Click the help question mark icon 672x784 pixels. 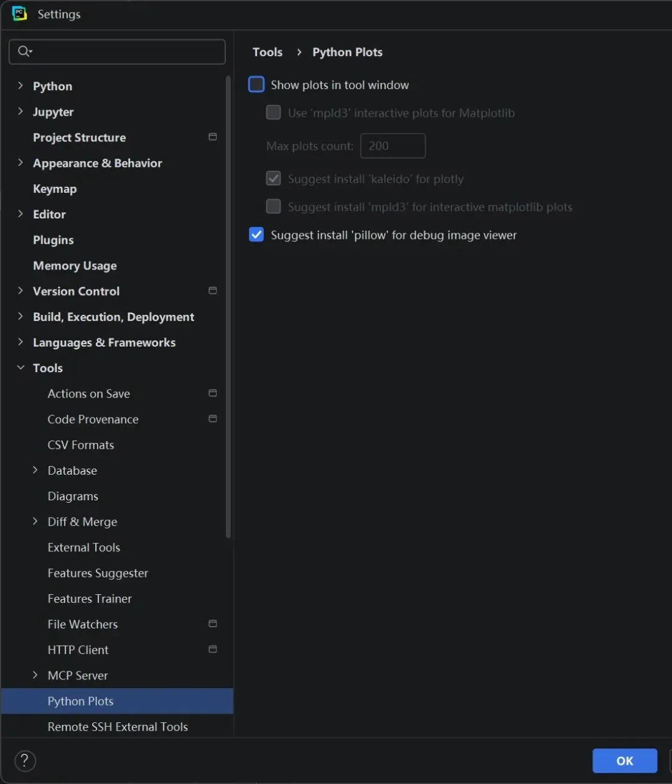(25, 760)
